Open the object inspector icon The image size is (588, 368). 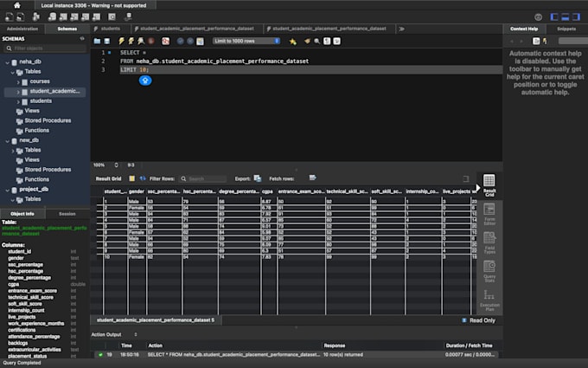36,17
